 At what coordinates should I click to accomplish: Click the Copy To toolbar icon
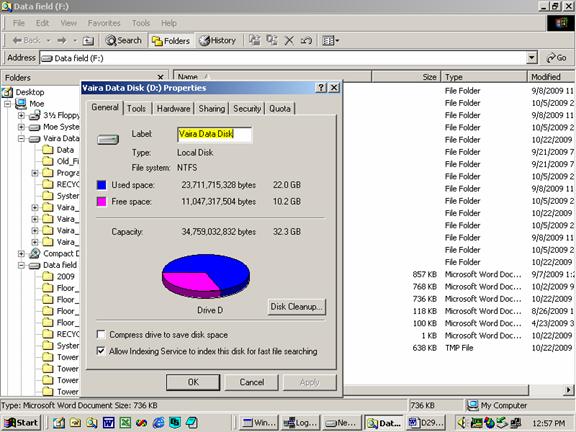(x=272, y=40)
